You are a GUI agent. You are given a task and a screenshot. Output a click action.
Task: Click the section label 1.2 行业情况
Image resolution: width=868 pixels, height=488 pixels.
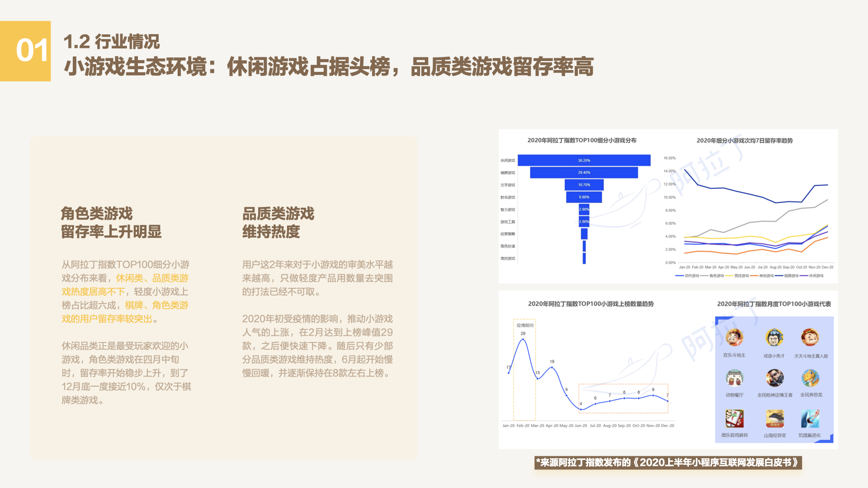click(111, 42)
